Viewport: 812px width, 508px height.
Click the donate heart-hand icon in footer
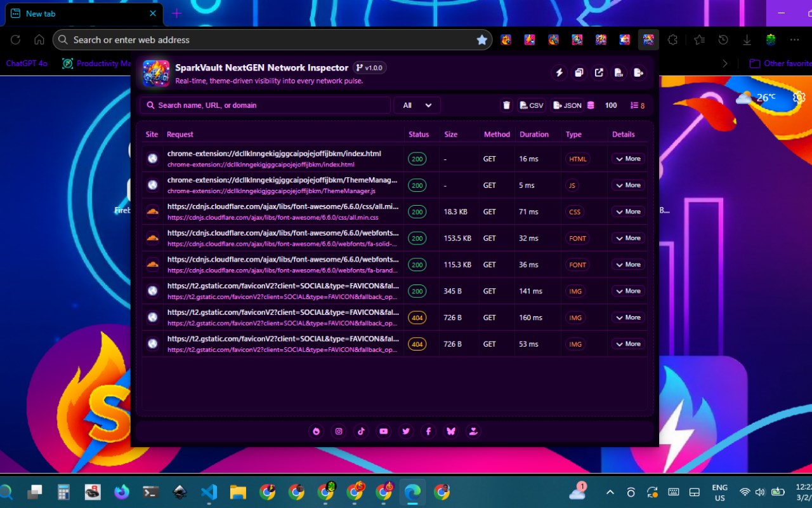coord(473,431)
